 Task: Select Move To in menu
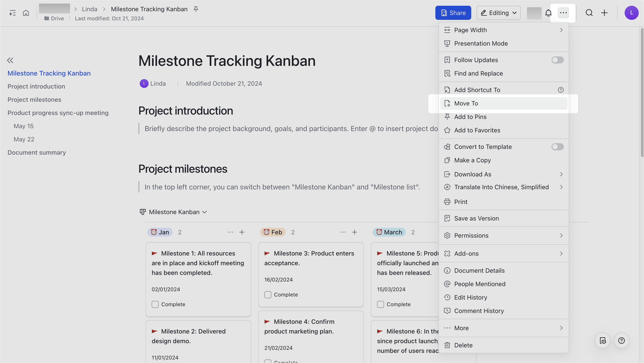[504, 103]
